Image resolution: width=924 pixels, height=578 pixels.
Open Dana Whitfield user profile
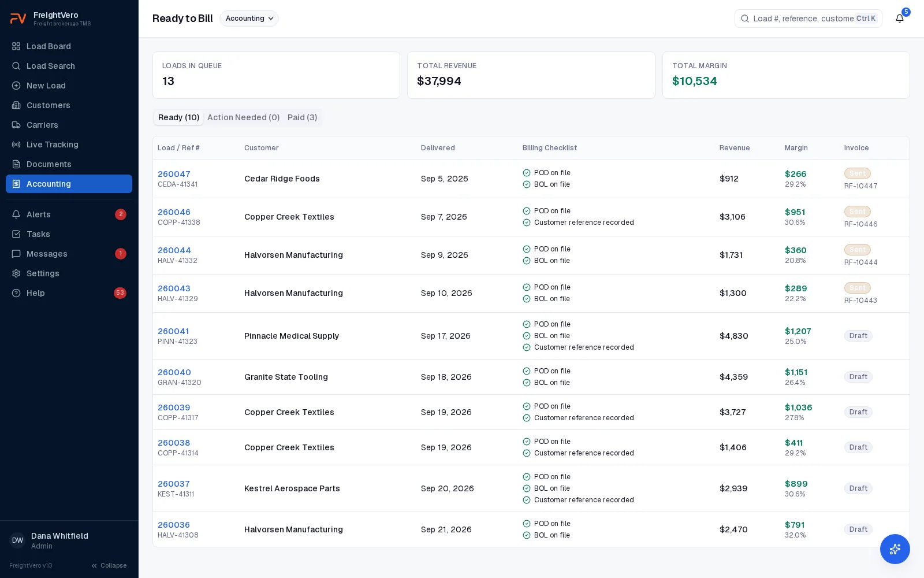coord(69,540)
